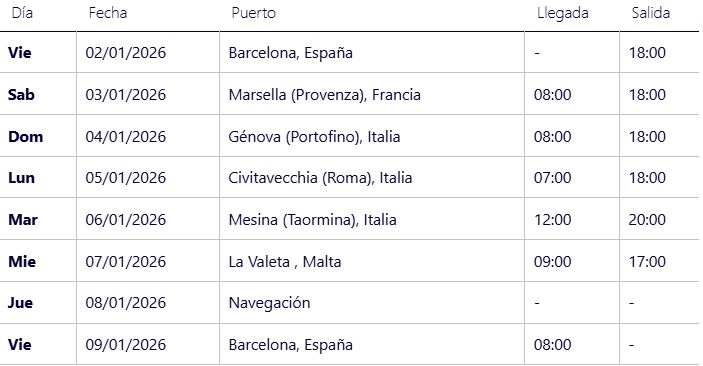The image size is (703, 366).
Task: Click the date 02/01/2026
Action: point(126,53)
